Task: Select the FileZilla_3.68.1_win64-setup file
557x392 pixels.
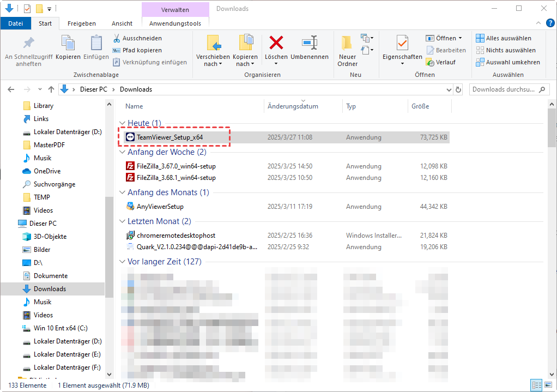Action: tap(176, 178)
